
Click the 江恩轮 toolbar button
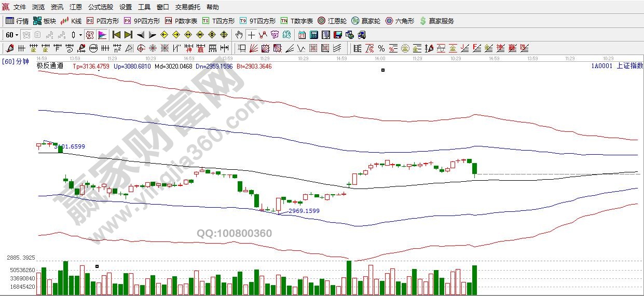click(x=332, y=21)
